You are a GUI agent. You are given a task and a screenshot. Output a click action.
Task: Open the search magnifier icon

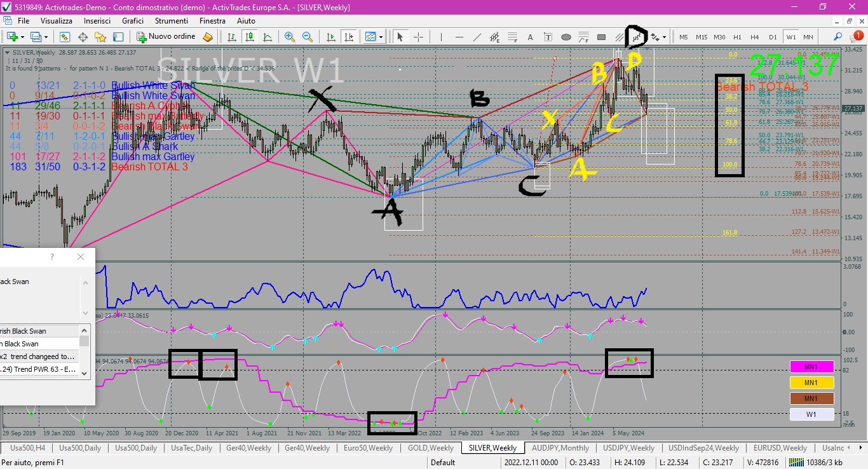838,37
